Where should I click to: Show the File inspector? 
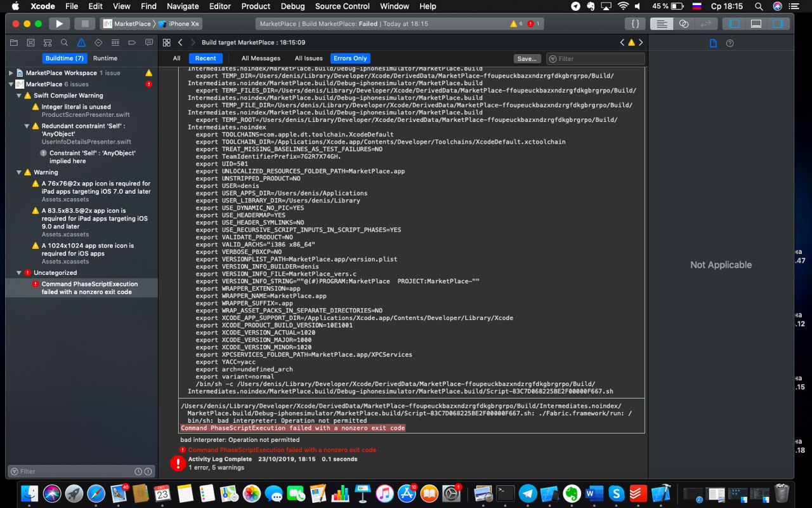click(x=713, y=43)
